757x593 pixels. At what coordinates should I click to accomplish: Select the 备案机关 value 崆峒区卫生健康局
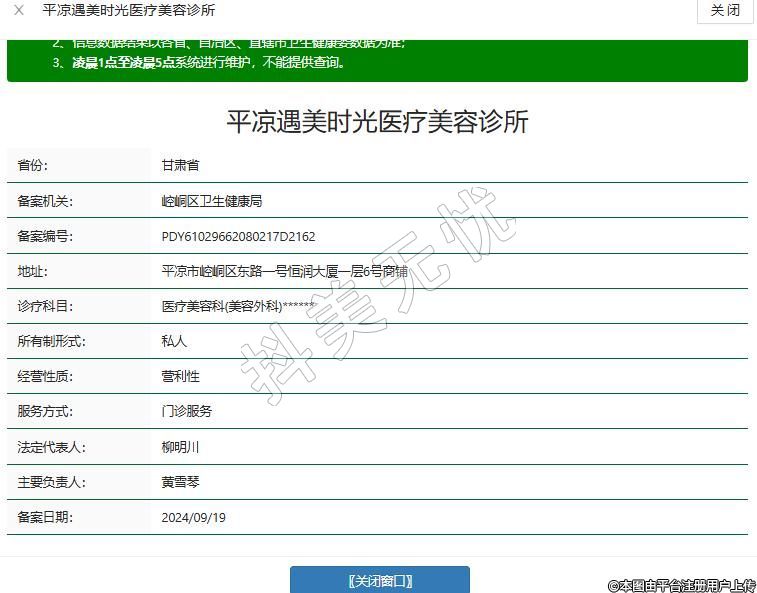click(x=212, y=201)
